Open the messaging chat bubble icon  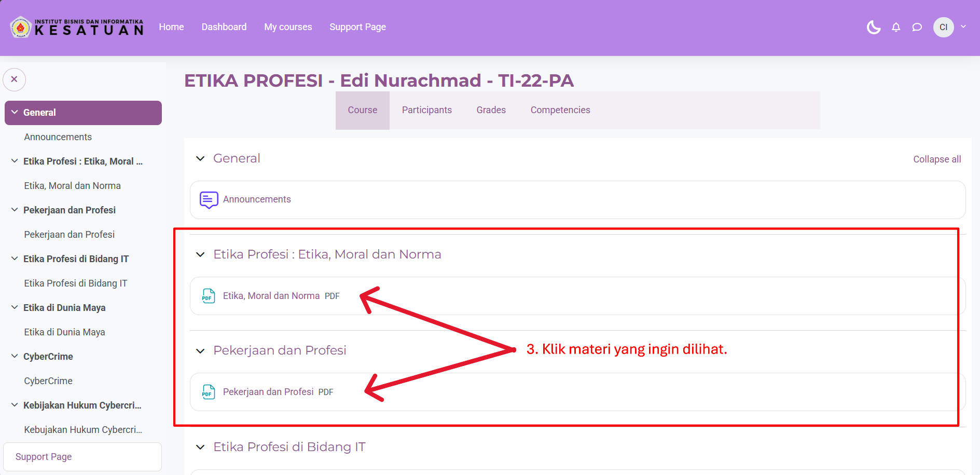(x=917, y=27)
